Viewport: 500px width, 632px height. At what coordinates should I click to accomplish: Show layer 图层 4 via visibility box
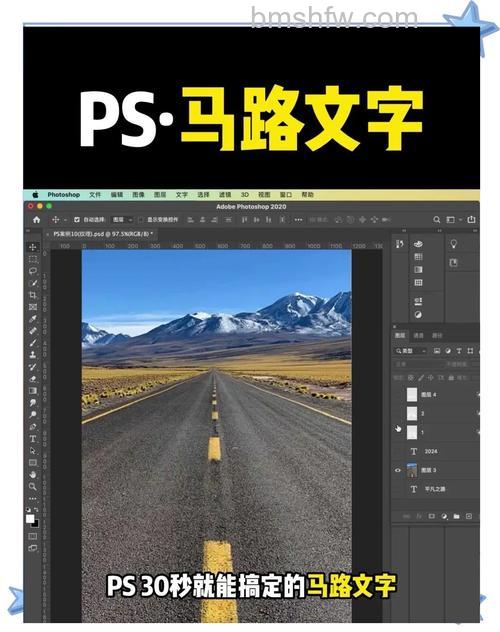[398, 394]
